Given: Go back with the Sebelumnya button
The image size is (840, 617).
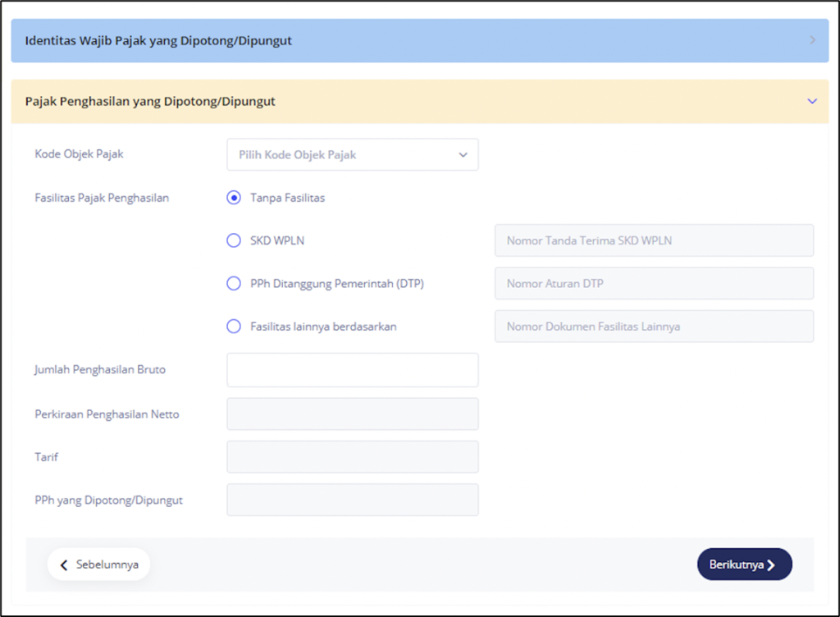Looking at the screenshot, I should tap(98, 564).
